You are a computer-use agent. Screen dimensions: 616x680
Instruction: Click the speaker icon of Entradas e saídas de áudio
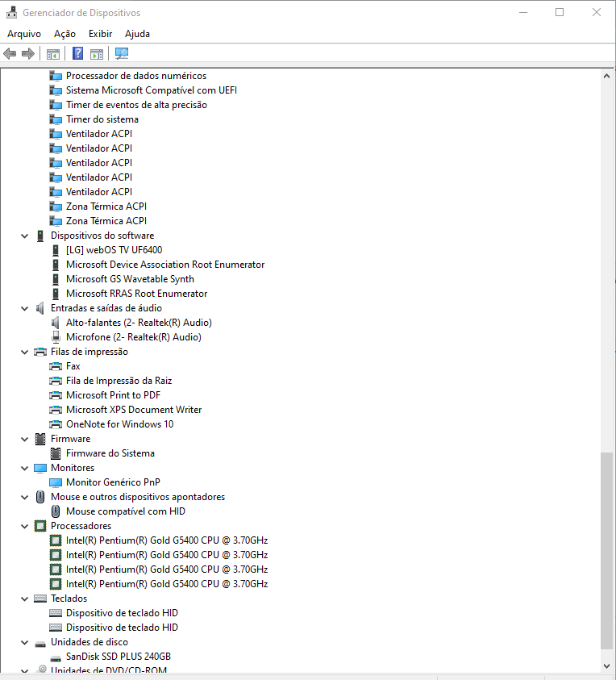click(x=40, y=308)
